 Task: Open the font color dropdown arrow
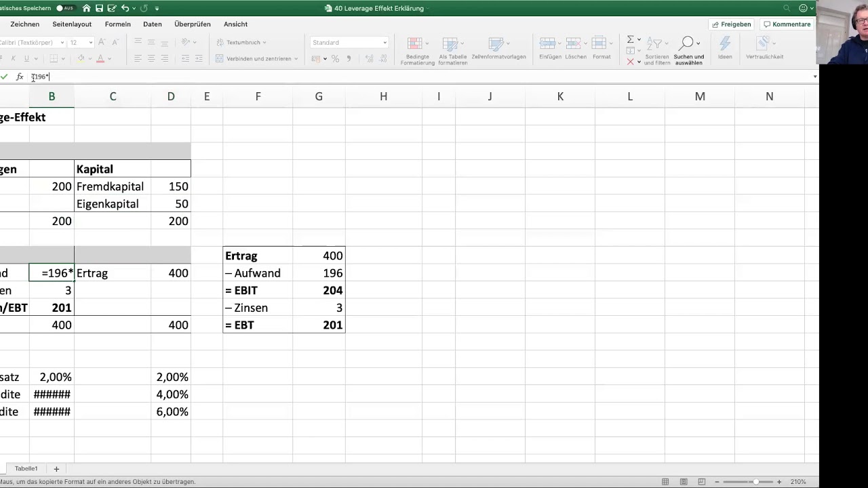(109, 59)
